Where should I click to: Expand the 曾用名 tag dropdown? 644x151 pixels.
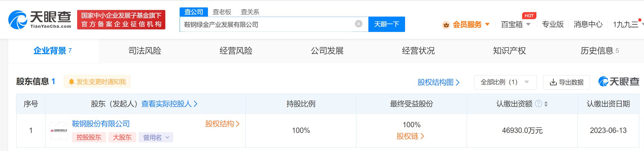click(156, 137)
